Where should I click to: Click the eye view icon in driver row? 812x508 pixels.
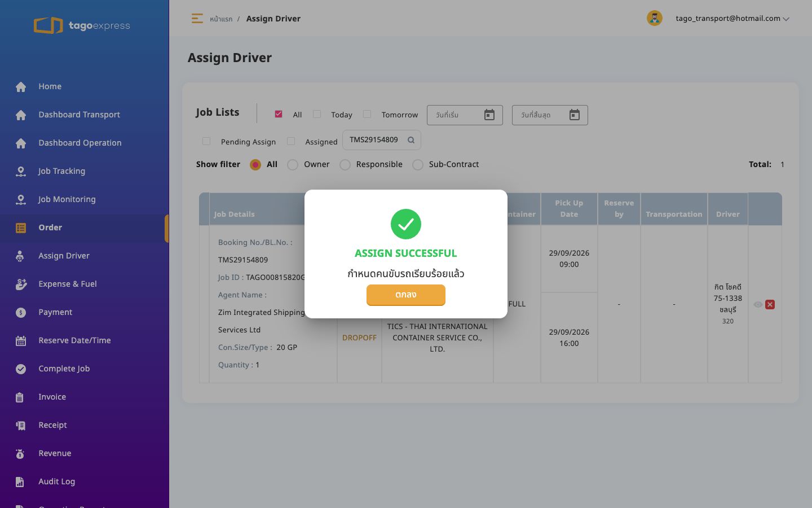tap(758, 304)
